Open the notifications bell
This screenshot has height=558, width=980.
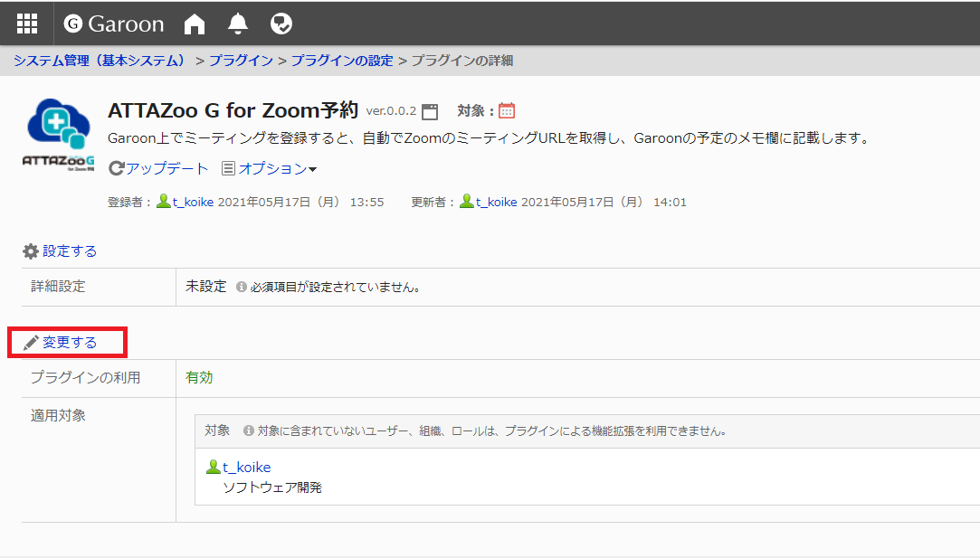tap(238, 24)
